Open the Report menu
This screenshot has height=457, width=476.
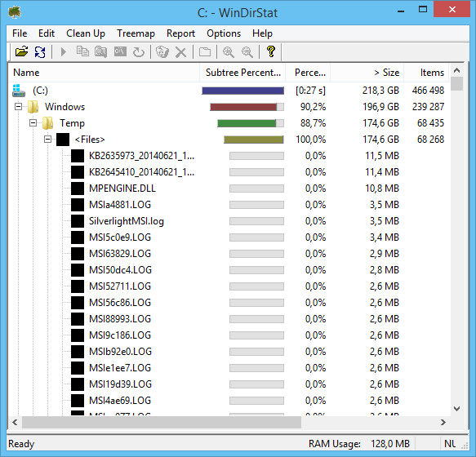coord(180,33)
